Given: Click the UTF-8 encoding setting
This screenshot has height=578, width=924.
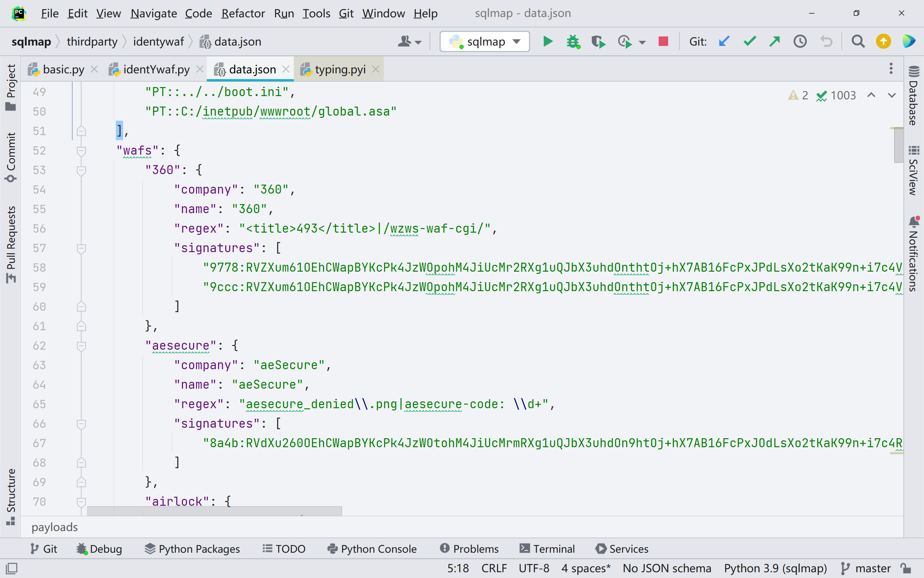Looking at the screenshot, I should 534,569.
